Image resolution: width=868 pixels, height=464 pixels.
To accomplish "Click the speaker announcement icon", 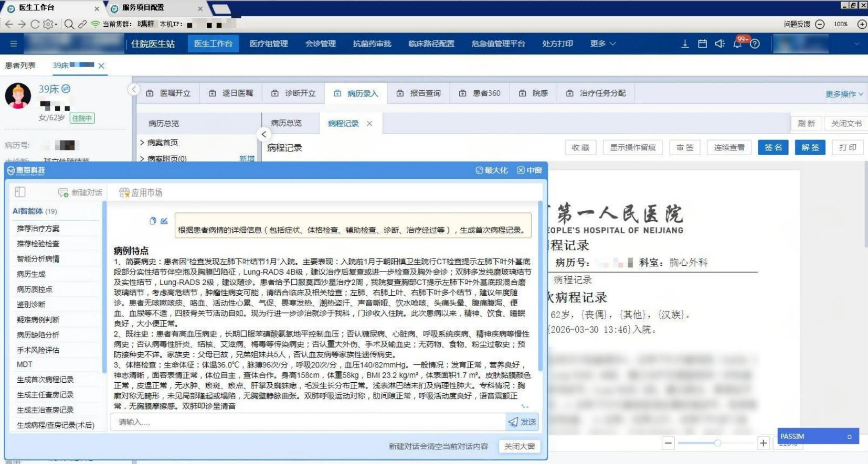I will coord(719,44).
